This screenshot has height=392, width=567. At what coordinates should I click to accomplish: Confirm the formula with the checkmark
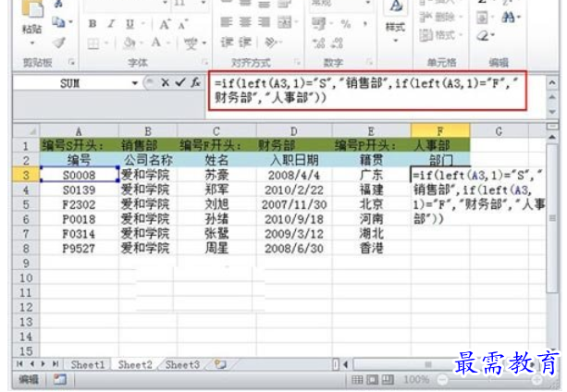(x=180, y=83)
